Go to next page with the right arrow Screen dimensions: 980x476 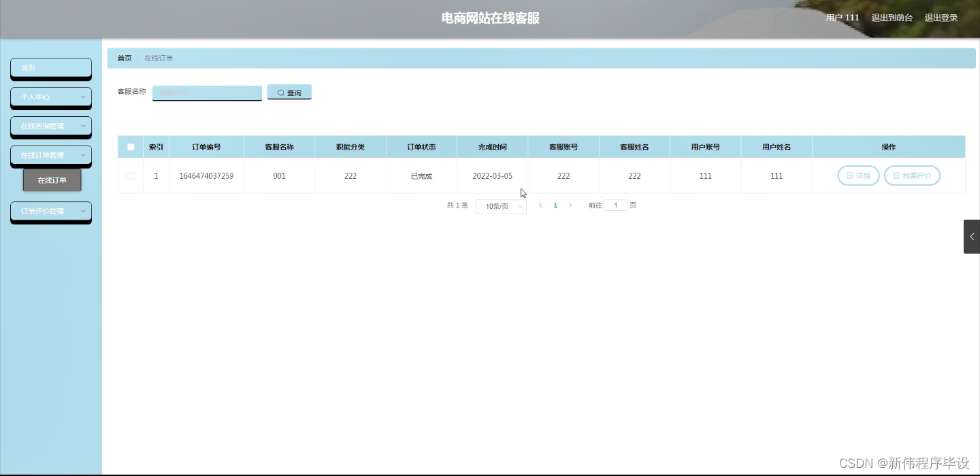click(x=570, y=205)
